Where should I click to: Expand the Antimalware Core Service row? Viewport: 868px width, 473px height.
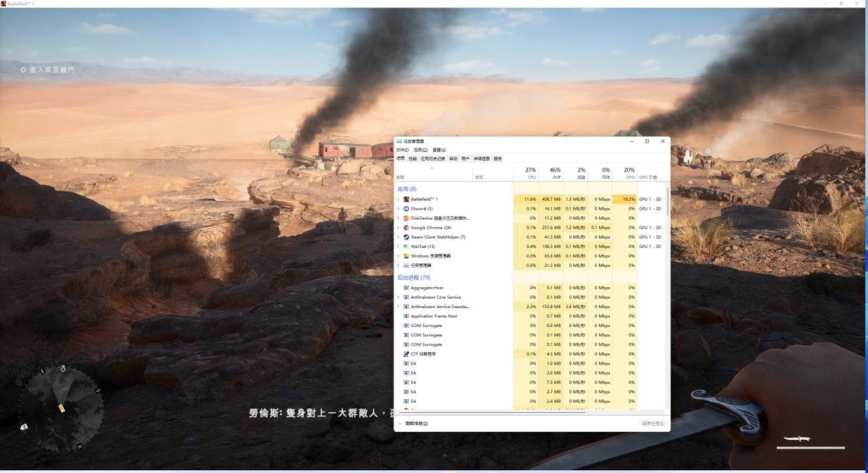(x=398, y=297)
